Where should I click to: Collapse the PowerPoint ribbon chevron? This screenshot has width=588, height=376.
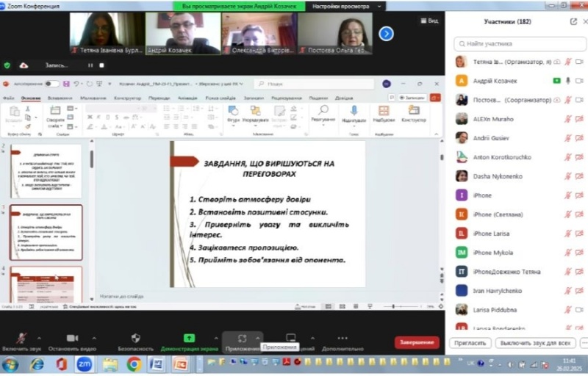click(x=436, y=134)
